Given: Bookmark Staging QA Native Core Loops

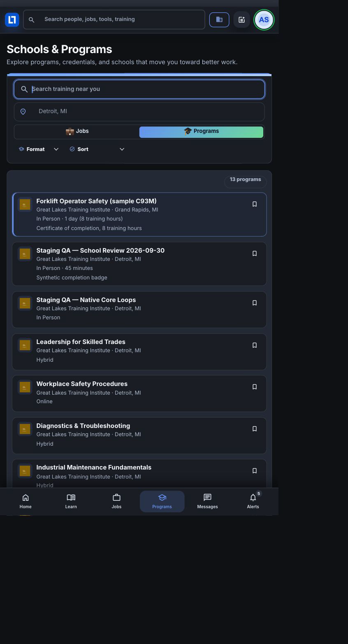Looking at the screenshot, I should pyautogui.click(x=255, y=303).
